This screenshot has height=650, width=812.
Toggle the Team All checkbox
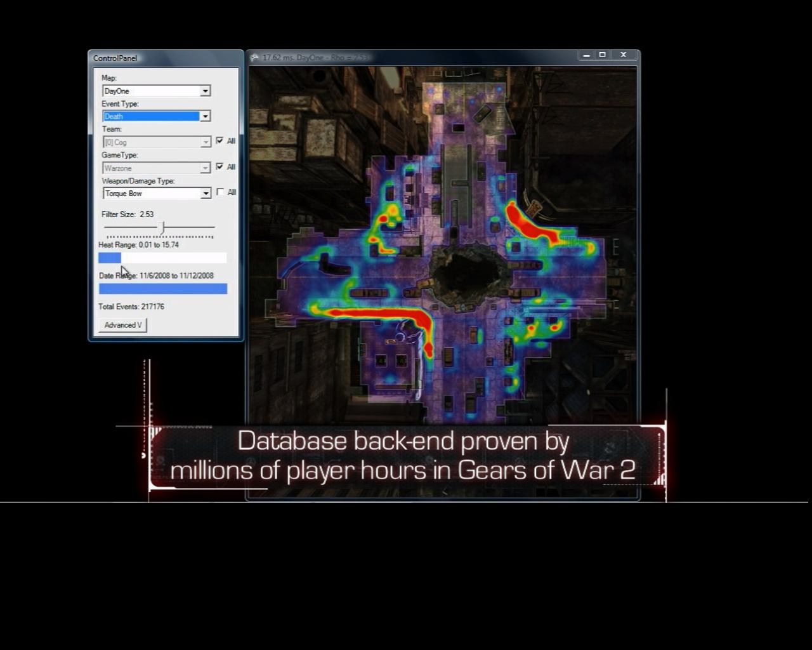219,141
